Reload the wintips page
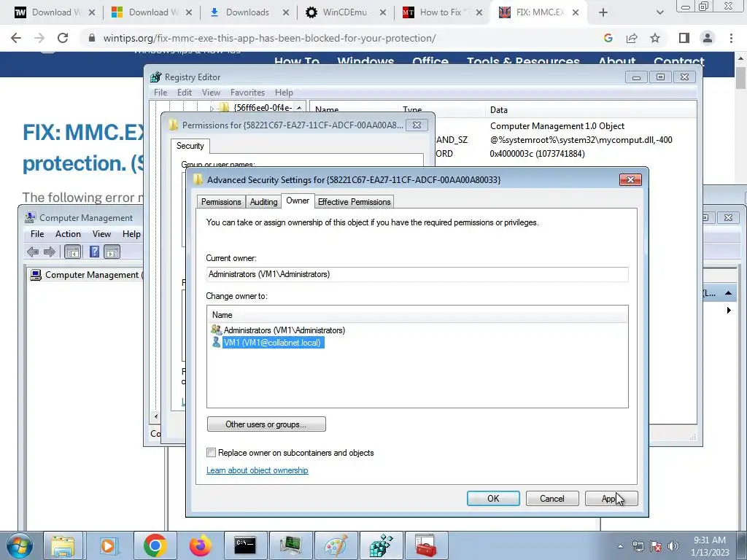The width and height of the screenshot is (747, 560). coord(63,38)
